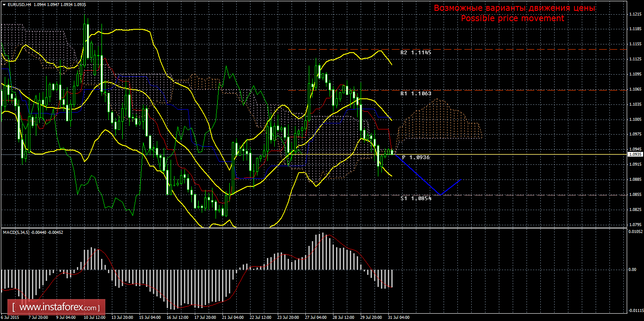Select the P 1.0936 pivot label
This screenshot has width=644, height=321.
click(416, 157)
